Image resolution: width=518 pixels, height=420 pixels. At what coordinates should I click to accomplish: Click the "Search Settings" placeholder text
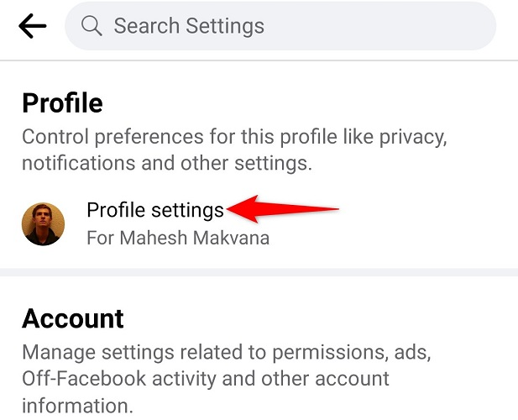point(189,26)
